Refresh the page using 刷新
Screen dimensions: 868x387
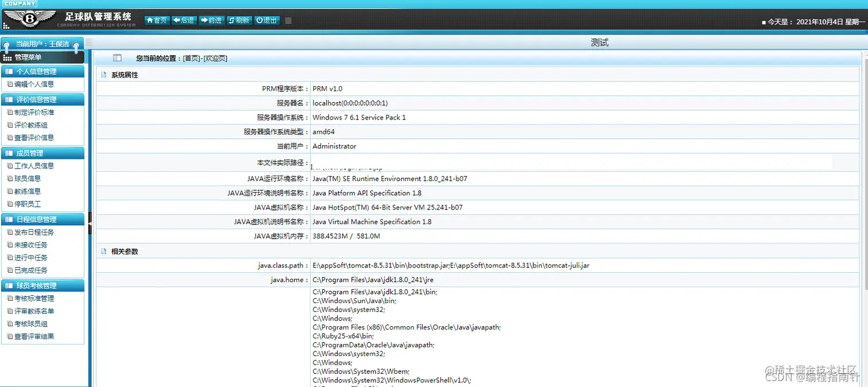tap(239, 20)
